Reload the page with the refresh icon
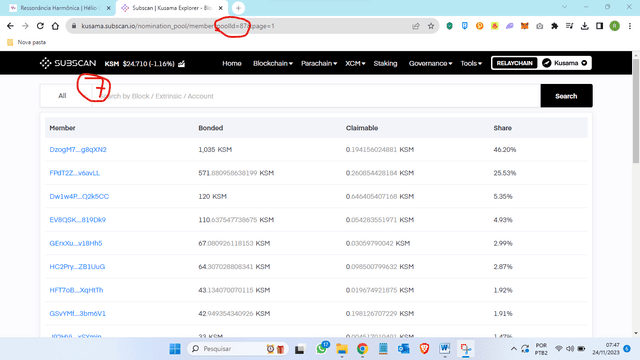Screen dimensions: 640x360 point(40,26)
